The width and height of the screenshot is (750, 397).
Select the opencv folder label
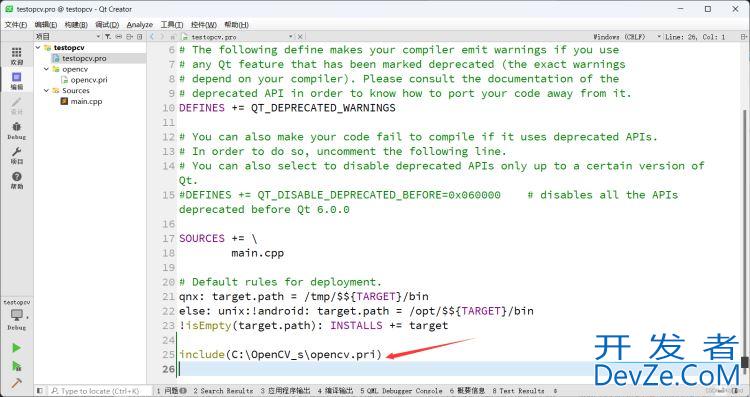[x=75, y=69]
